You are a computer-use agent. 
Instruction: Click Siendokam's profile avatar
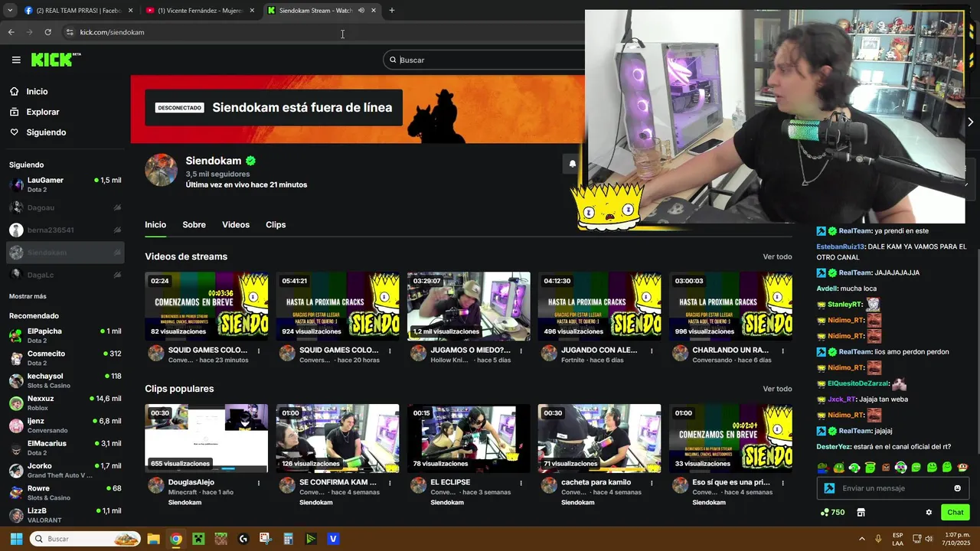[162, 170]
